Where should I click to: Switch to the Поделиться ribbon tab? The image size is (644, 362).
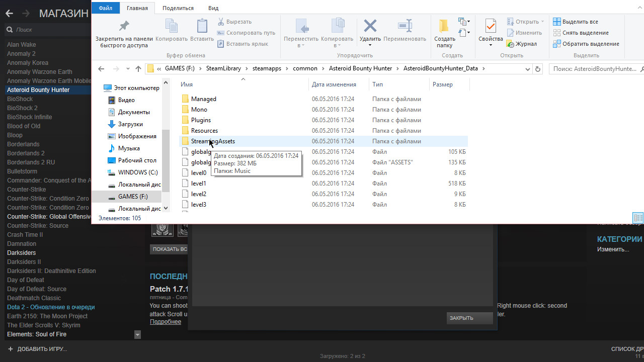tap(179, 8)
